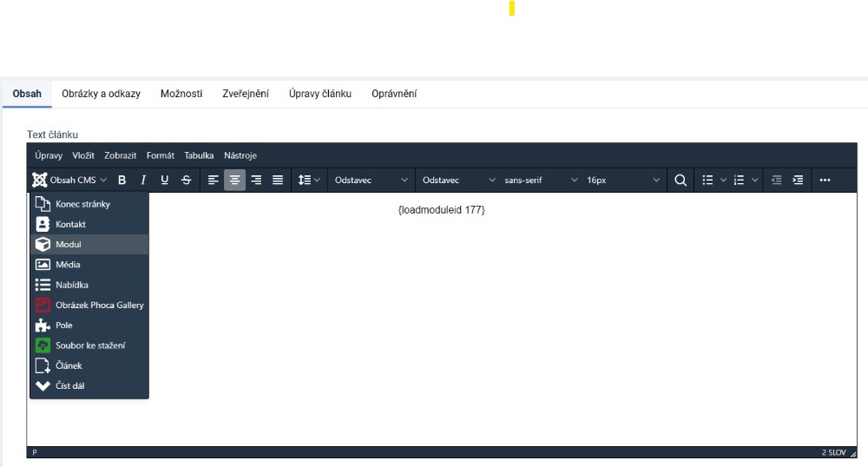Toggle center alignment button
The width and height of the screenshot is (868, 467).
(234, 181)
